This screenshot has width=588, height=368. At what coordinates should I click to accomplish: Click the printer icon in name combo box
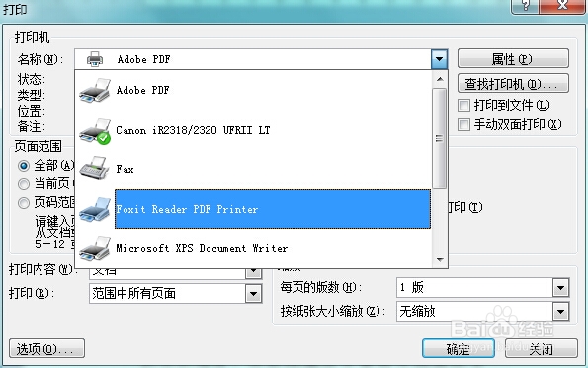(x=95, y=59)
